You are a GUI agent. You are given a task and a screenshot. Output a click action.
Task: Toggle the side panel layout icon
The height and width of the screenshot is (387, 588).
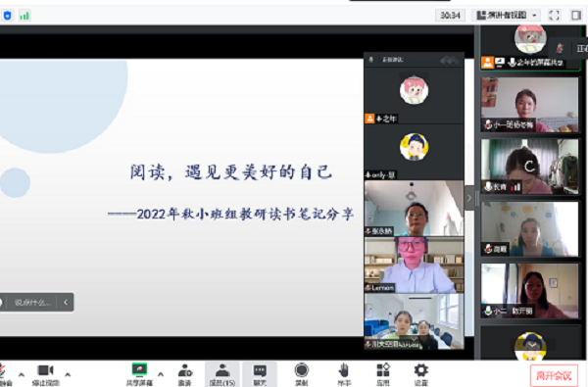[575, 16]
